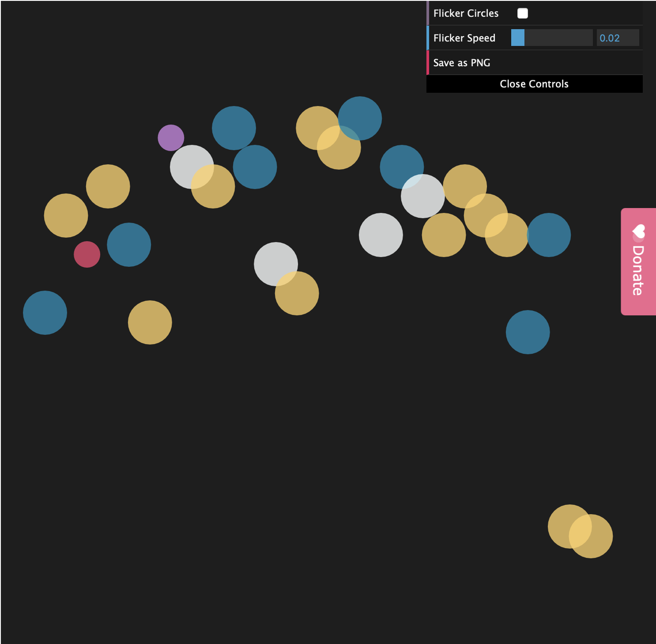
Task: Collapse panel with Close Controls
Action: point(534,84)
